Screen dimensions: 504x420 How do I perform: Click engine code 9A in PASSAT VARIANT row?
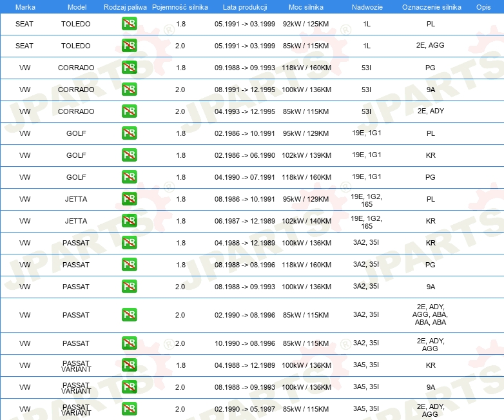[431, 387]
